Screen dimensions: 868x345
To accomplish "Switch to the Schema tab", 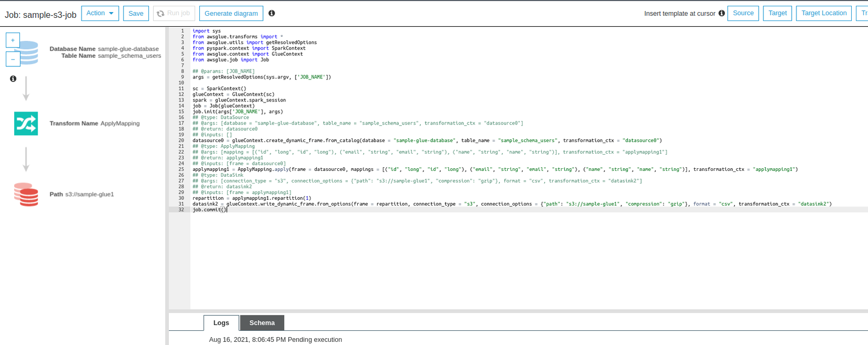I will coord(262,323).
